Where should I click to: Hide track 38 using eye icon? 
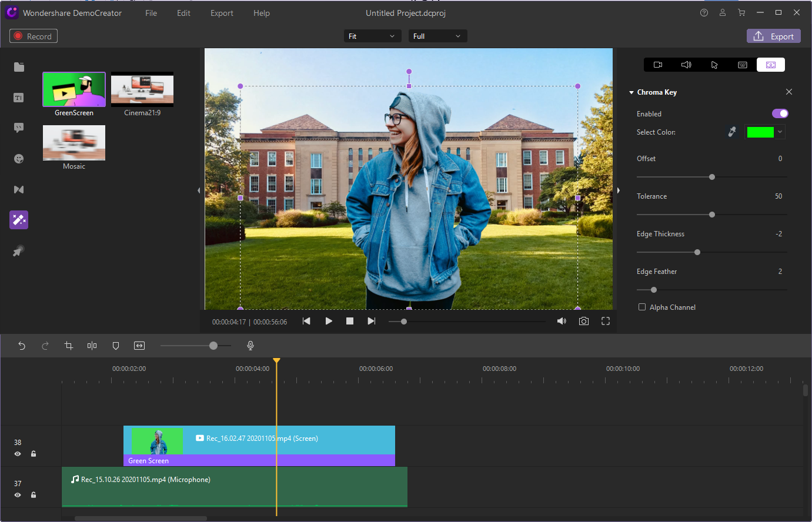(18, 454)
